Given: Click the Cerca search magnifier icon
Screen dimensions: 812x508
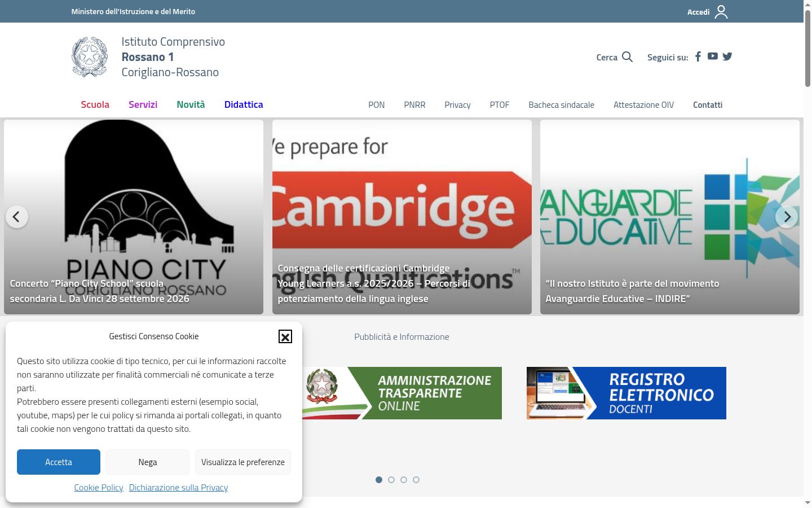Looking at the screenshot, I should pos(627,57).
